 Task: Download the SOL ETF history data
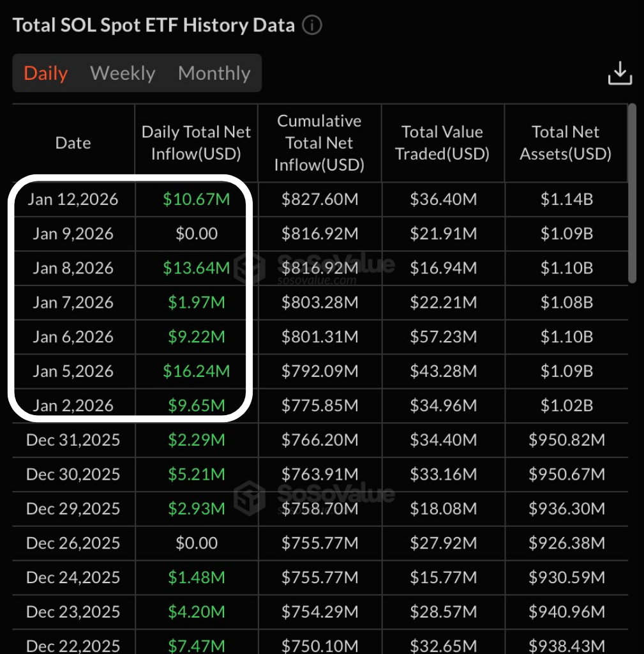pyautogui.click(x=619, y=73)
